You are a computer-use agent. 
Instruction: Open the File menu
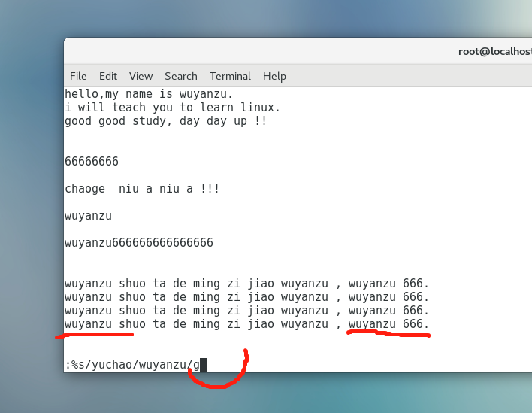pos(78,76)
